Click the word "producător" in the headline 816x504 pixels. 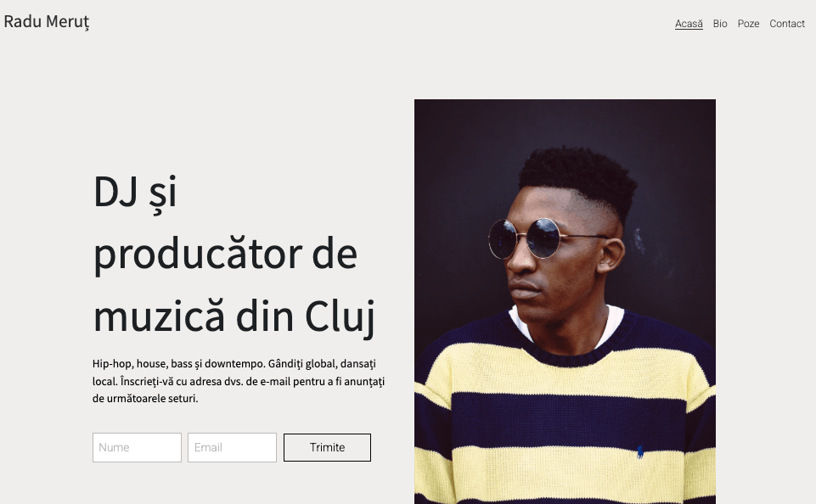200,255
